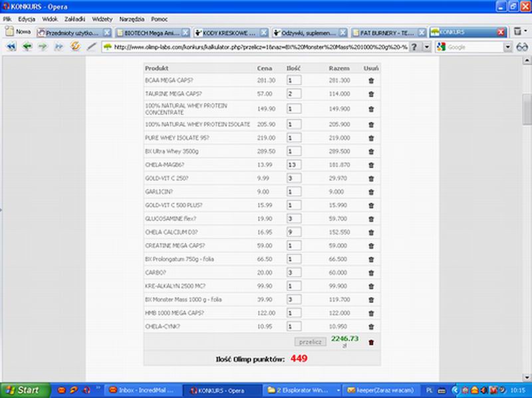Click the question mark icon in address bar
The height and width of the screenshot is (398, 532).
[x=414, y=47]
